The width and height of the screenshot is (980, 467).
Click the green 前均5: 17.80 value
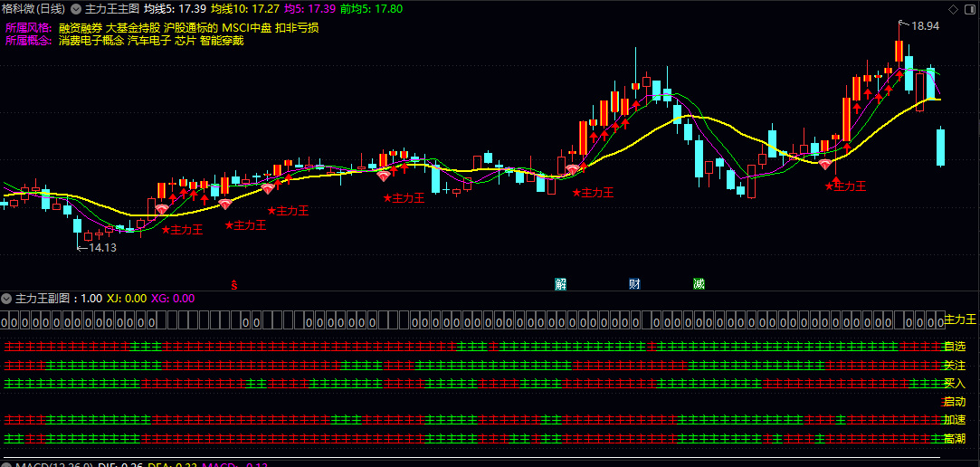(x=372, y=9)
